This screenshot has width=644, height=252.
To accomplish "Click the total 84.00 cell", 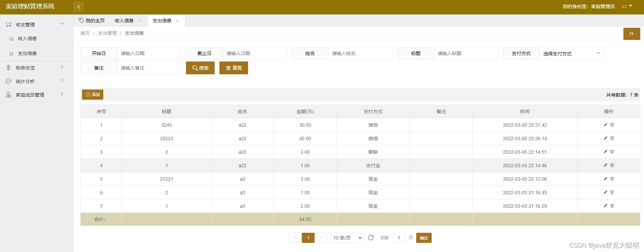I will click(x=305, y=219).
